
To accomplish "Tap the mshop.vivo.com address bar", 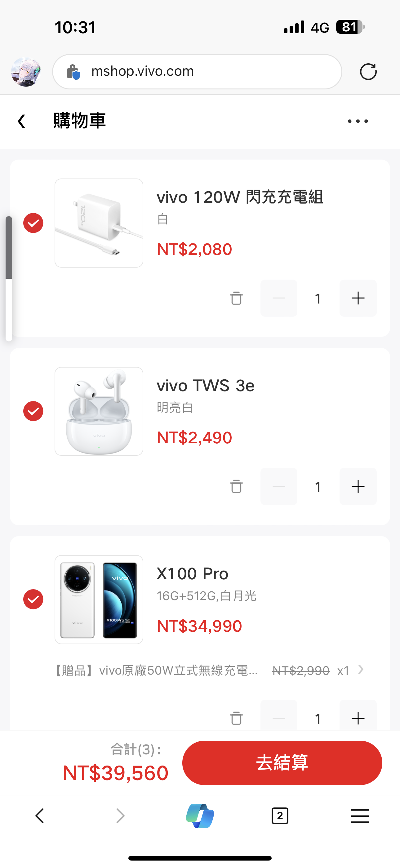I will coord(197,72).
